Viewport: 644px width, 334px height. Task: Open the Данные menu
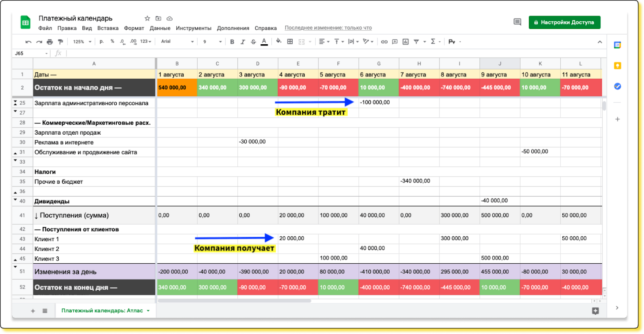[160, 28]
